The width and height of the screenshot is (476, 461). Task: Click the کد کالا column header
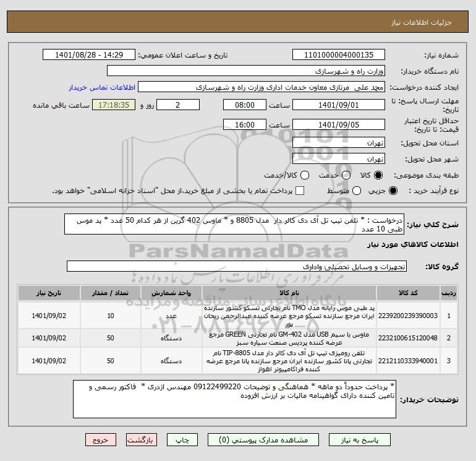[408, 293]
